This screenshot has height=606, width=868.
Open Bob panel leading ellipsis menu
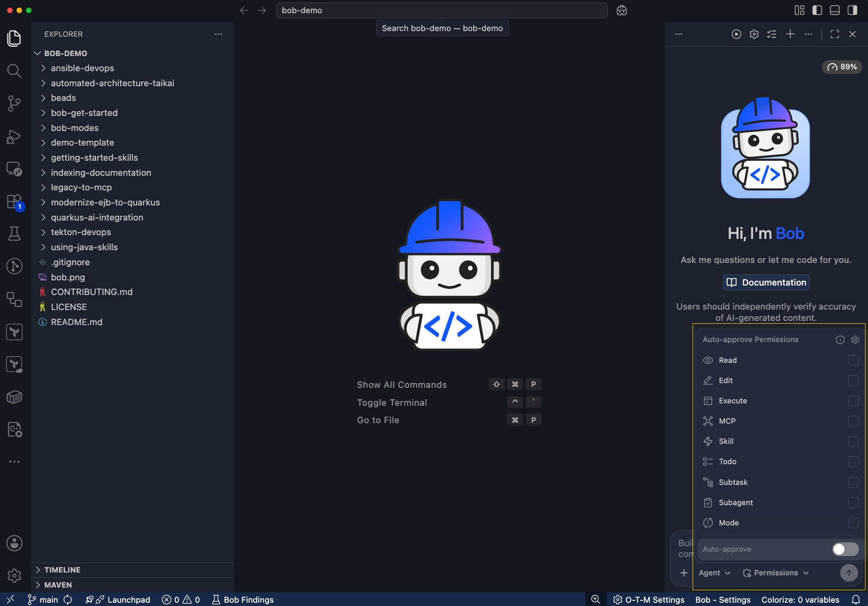[679, 34]
